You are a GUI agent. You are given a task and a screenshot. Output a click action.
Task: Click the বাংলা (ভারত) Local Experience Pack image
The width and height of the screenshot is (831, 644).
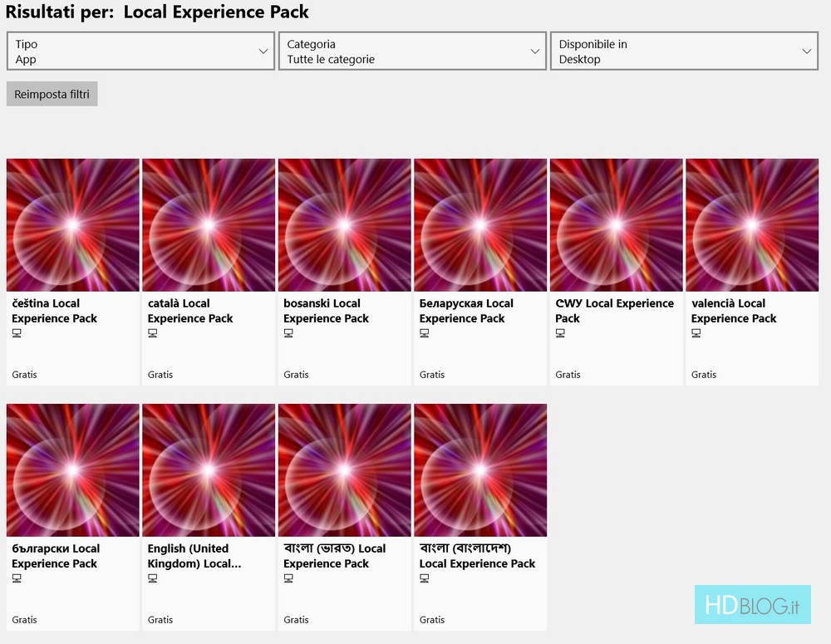pyautogui.click(x=345, y=470)
